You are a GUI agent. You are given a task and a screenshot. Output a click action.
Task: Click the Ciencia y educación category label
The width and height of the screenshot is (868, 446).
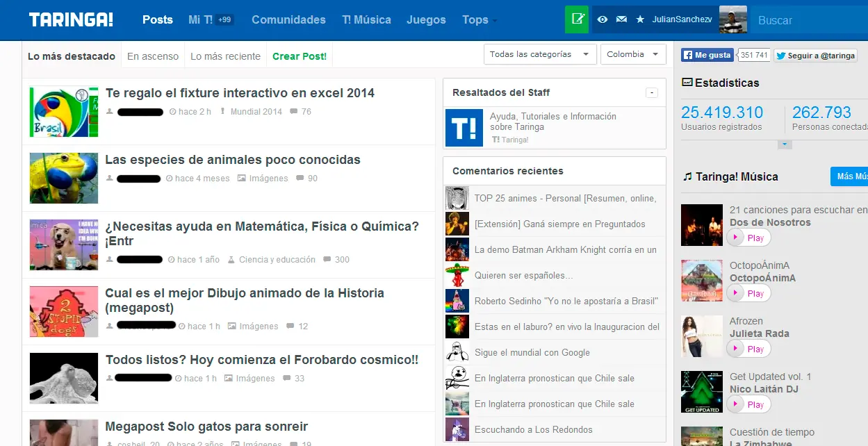[x=277, y=259]
